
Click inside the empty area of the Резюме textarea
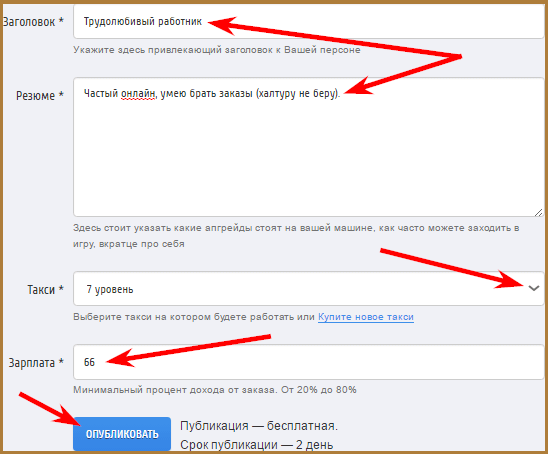(309, 157)
